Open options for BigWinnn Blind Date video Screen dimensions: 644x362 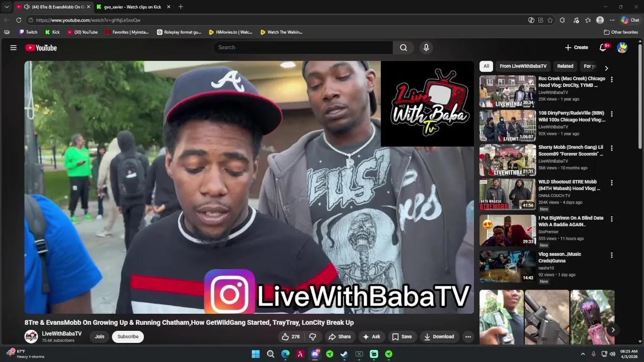pos(612,219)
